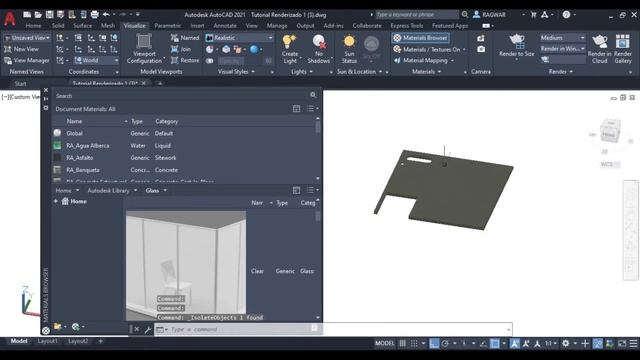This screenshot has width=640, height=360.
Task: Click the Undo arrow icon
Action: (x=106, y=15)
